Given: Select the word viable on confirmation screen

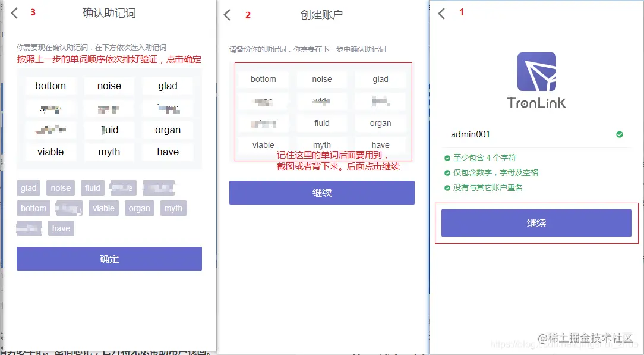Looking at the screenshot, I should [50, 152].
